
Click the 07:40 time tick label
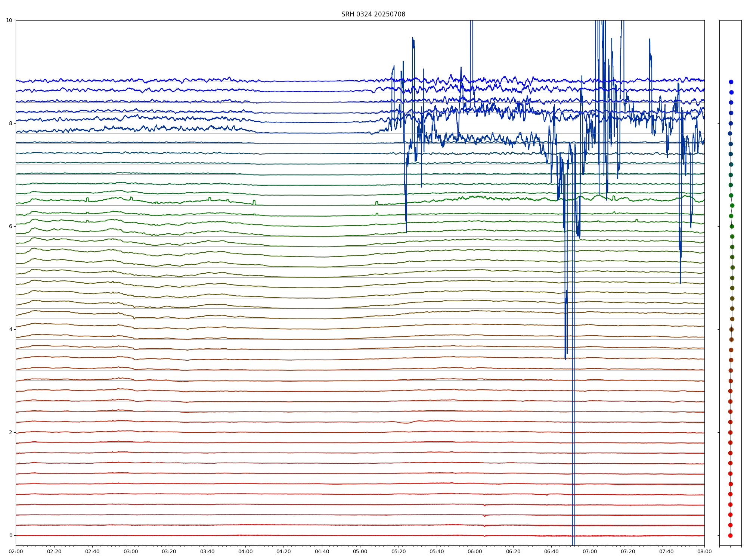tap(666, 551)
